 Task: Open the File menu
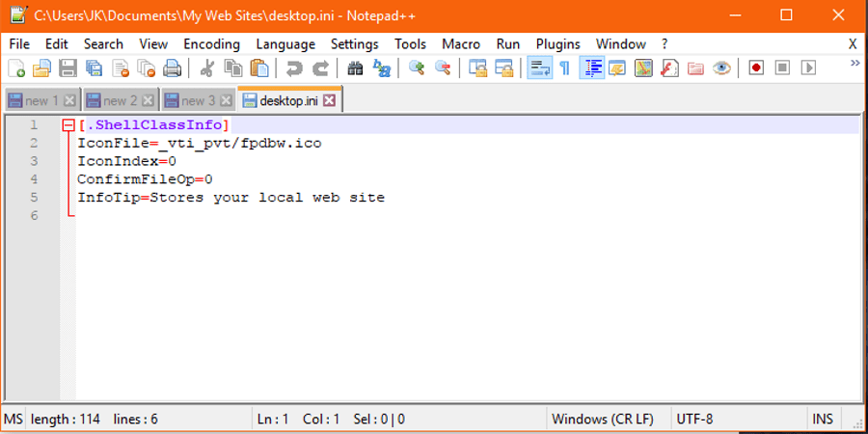tap(20, 44)
